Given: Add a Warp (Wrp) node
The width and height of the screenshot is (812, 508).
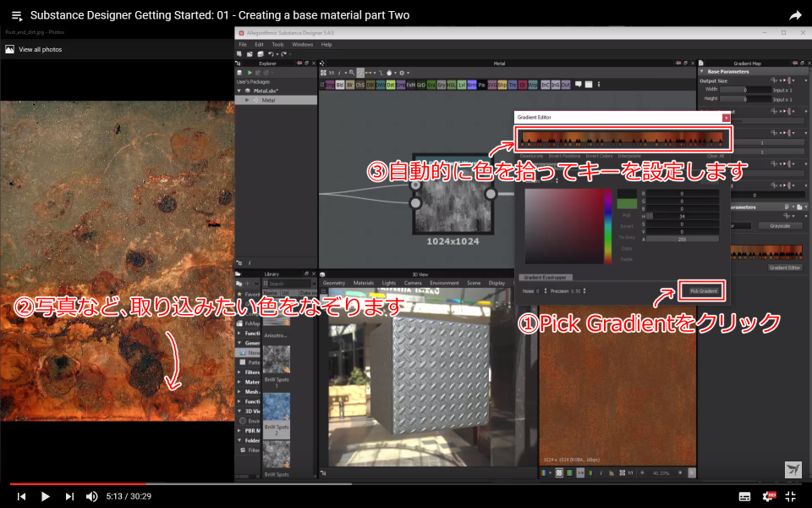Looking at the screenshot, I should click(533, 85).
